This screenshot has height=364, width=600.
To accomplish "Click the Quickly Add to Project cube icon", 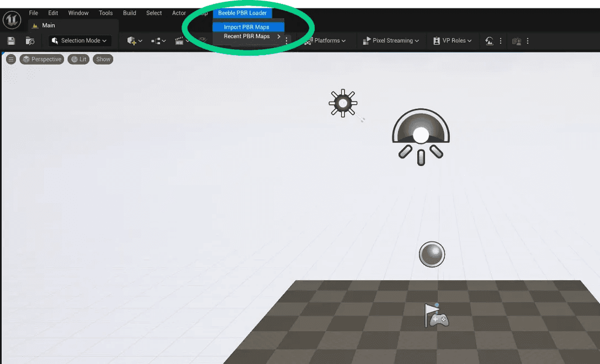I will pos(131,41).
